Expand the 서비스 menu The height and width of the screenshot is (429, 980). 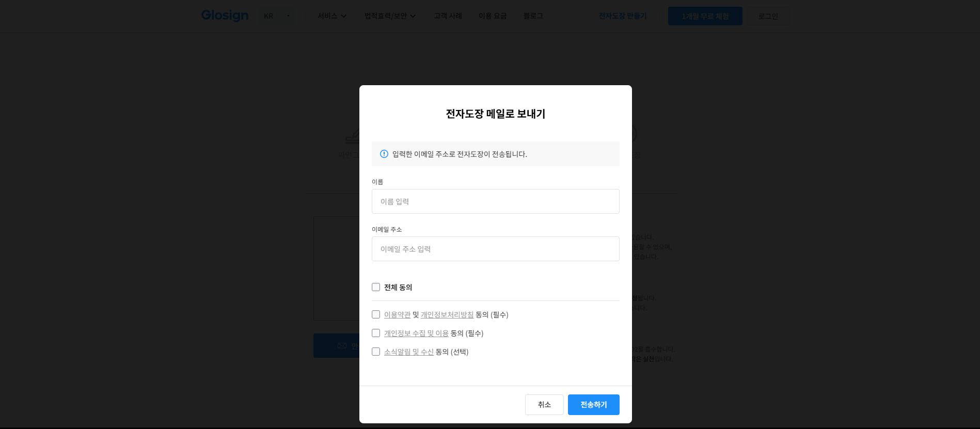(x=332, y=16)
